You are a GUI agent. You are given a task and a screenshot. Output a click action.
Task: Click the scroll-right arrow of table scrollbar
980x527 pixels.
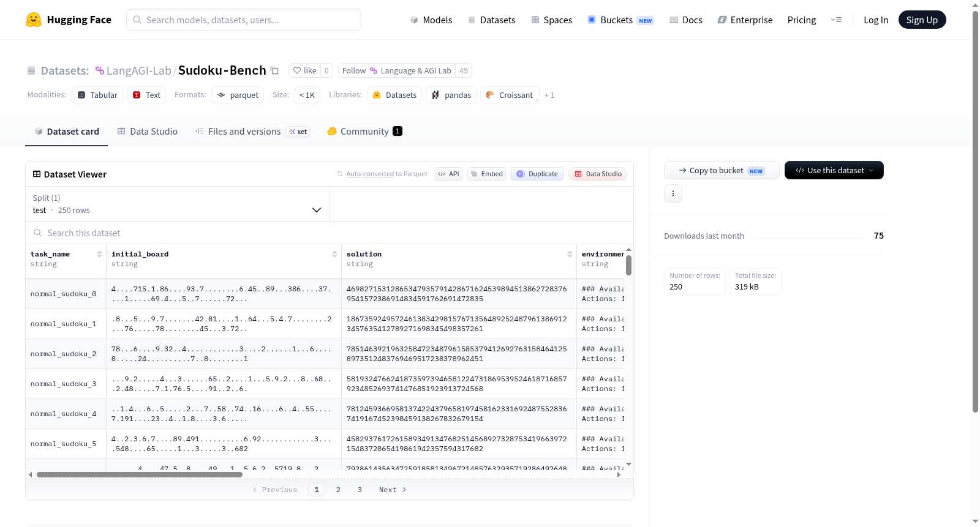point(619,474)
